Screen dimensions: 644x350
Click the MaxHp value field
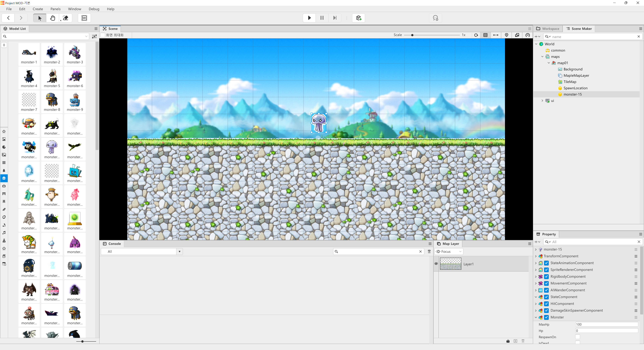[607, 325]
